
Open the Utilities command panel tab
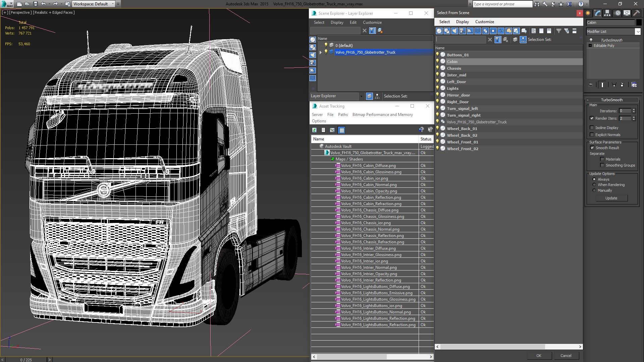click(636, 13)
